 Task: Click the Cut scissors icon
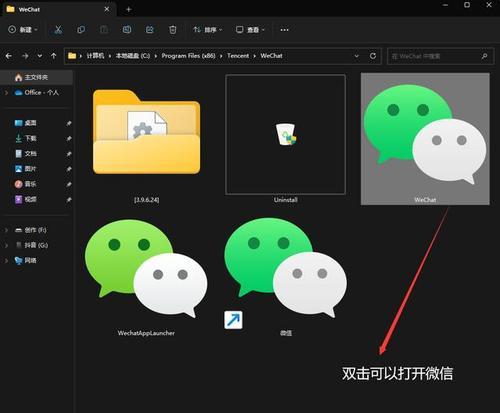(x=58, y=30)
